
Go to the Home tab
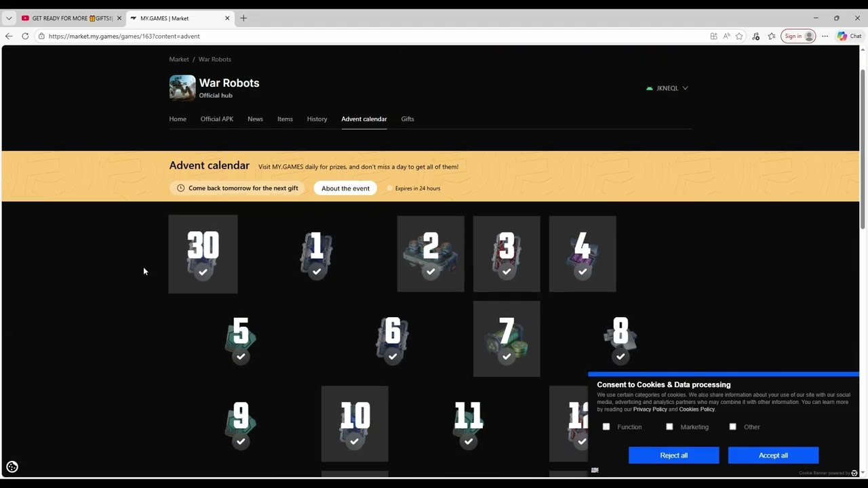pos(178,119)
